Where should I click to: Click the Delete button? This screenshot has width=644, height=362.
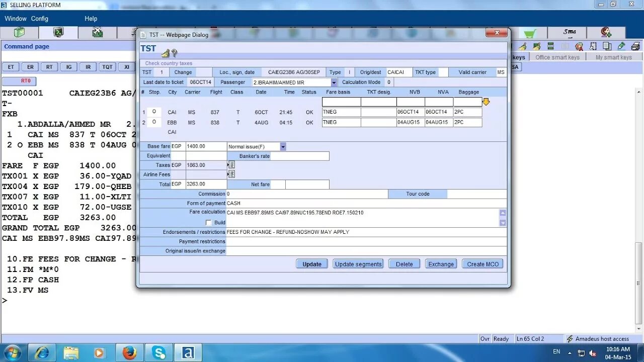[404, 264]
